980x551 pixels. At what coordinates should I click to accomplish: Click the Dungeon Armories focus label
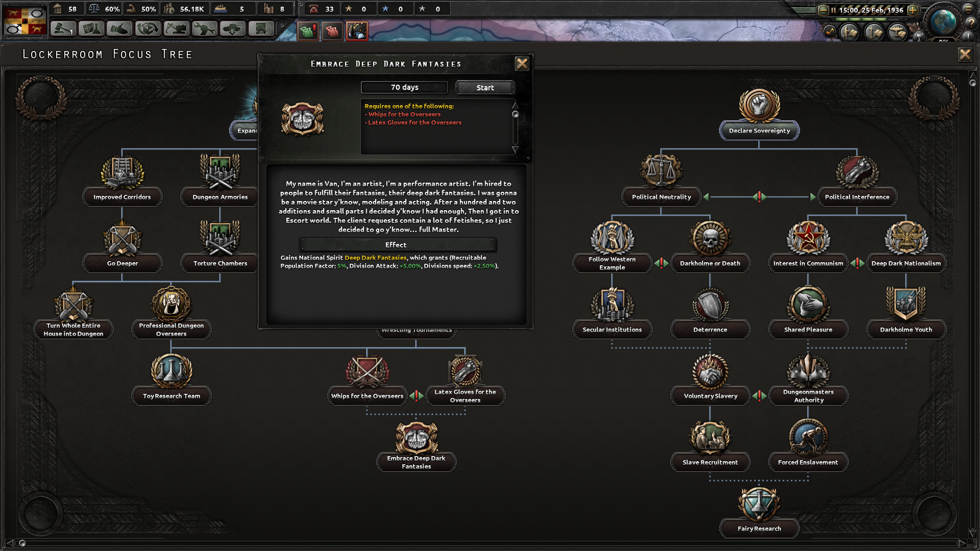[220, 197]
